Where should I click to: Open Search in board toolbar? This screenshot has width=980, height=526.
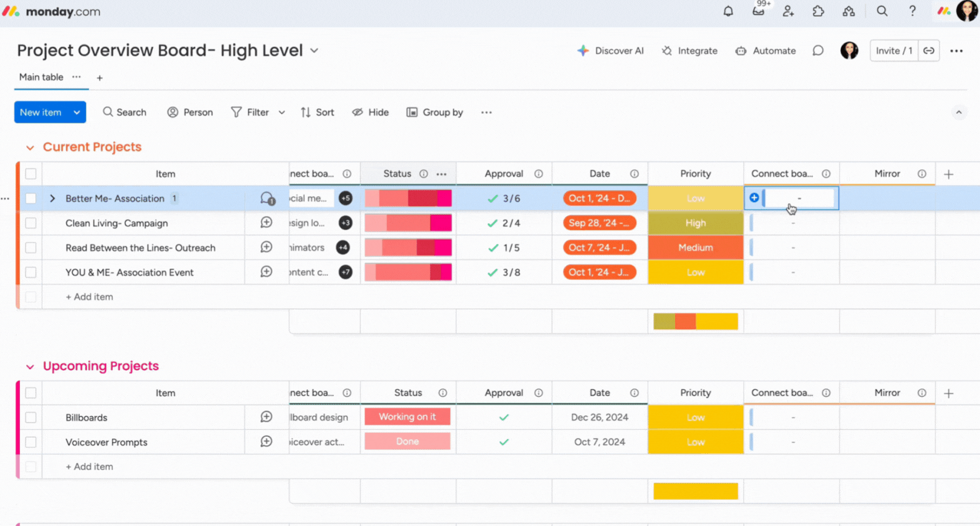(x=125, y=112)
